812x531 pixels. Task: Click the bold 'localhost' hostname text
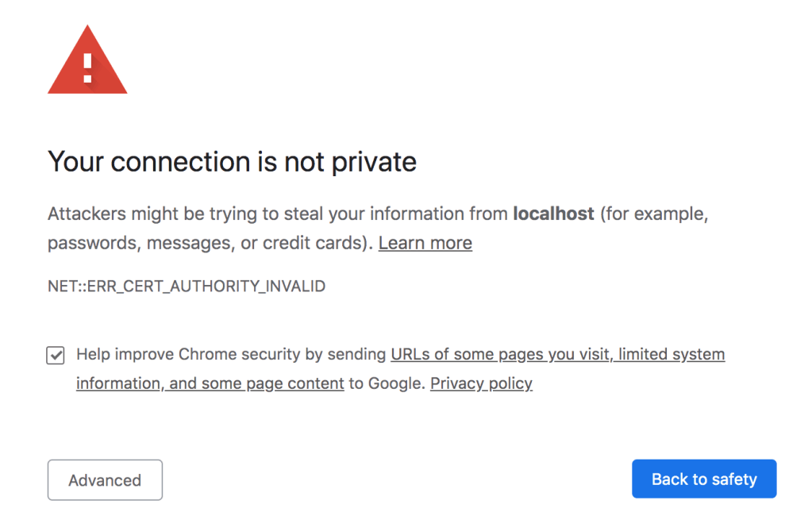(x=553, y=214)
